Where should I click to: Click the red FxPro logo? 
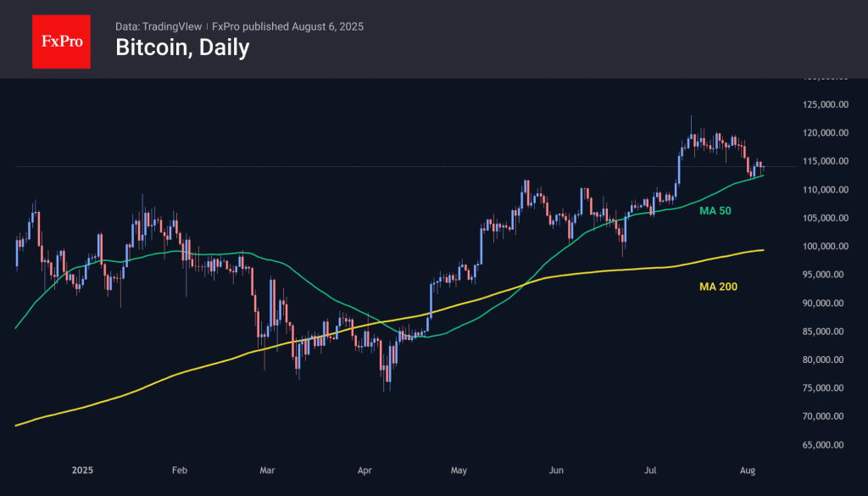pos(61,39)
